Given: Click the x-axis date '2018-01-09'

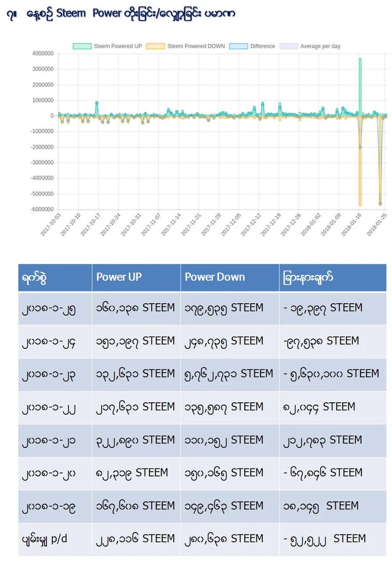Looking at the screenshot, I should tap(331, 225).
